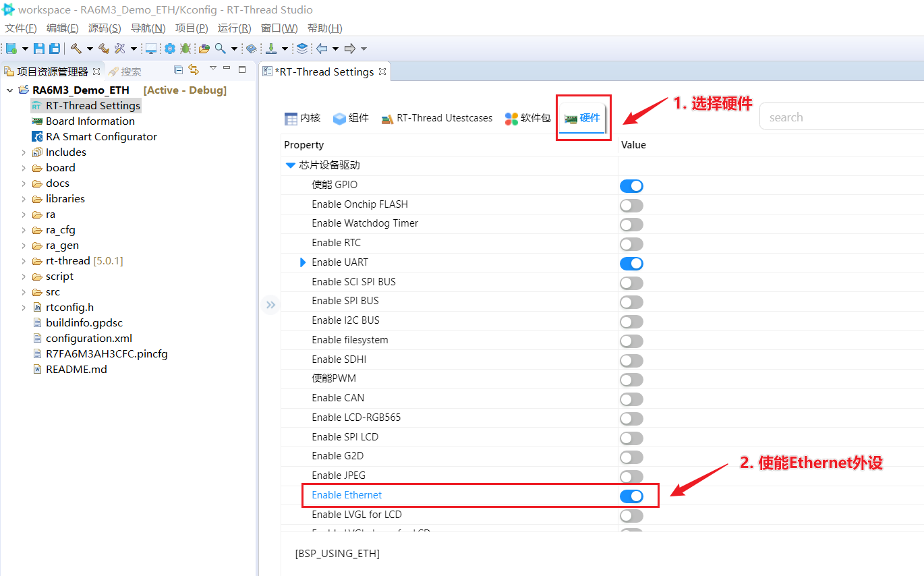
Task: Toggle the Enable JPEG switch
Action: click(x=631, y=477)
